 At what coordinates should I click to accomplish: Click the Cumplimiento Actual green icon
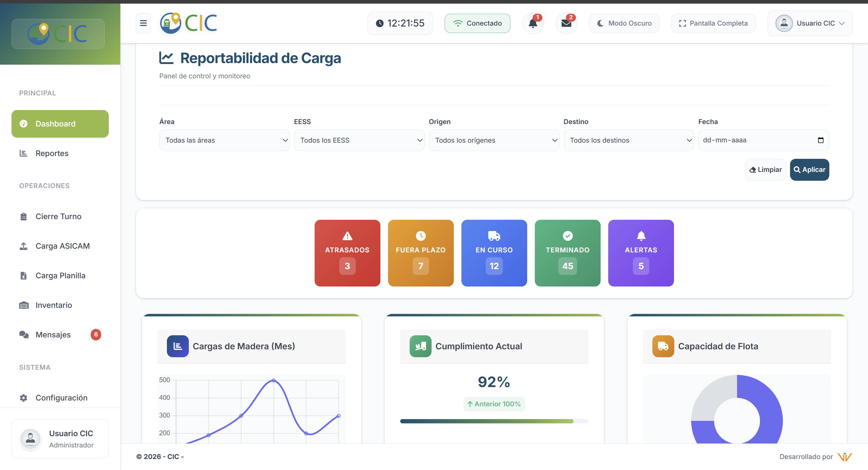point(420,346)
